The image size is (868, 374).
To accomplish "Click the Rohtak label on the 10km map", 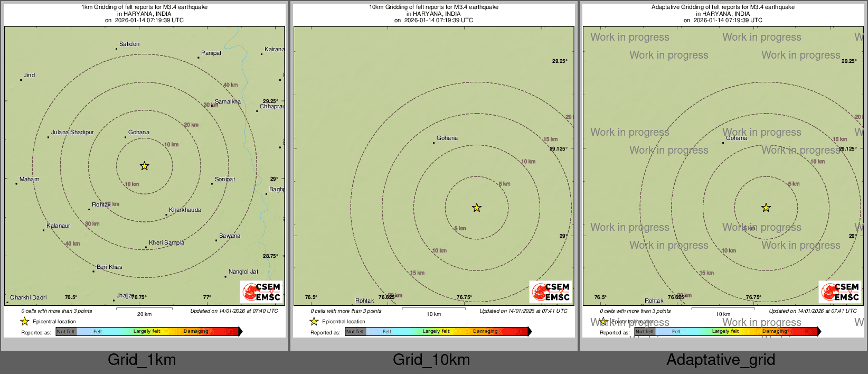I will tap(365, 301).
